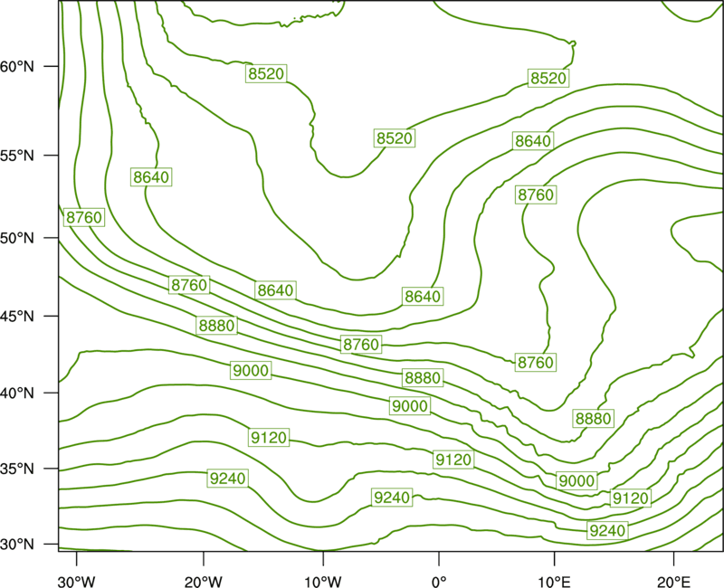Click the easternmost 9120 contour label

630,498
